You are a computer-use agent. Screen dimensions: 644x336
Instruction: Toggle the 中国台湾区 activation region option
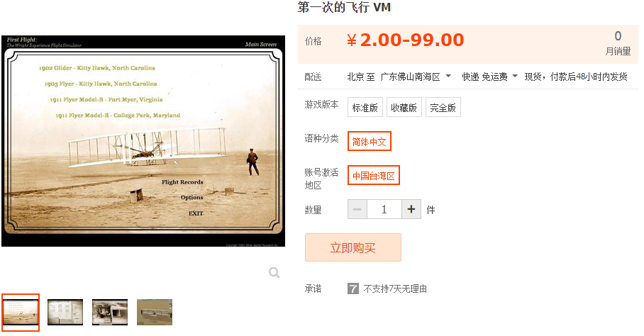(373, 176)
